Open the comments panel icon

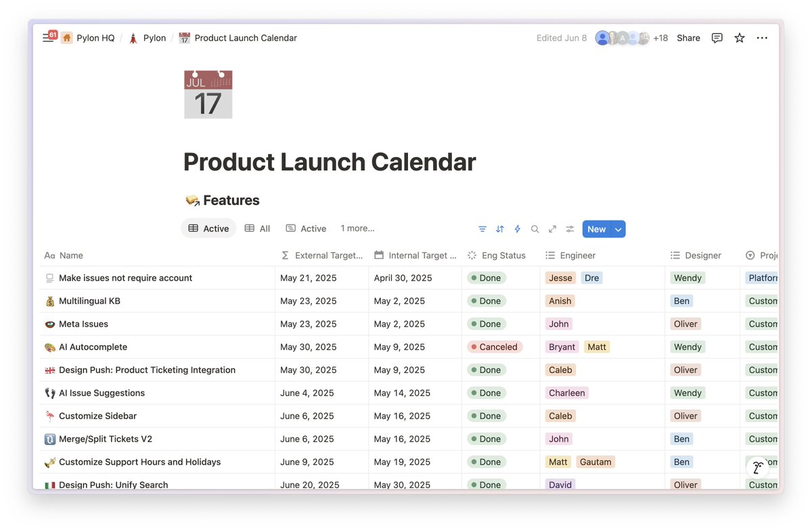[x=717, y=38]
